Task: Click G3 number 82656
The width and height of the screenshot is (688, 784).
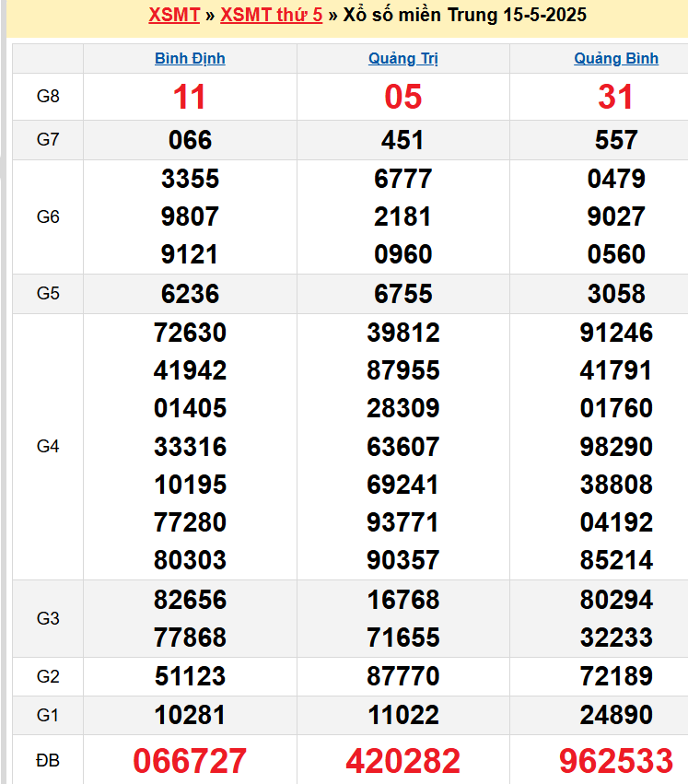Action: coord(190,600)
